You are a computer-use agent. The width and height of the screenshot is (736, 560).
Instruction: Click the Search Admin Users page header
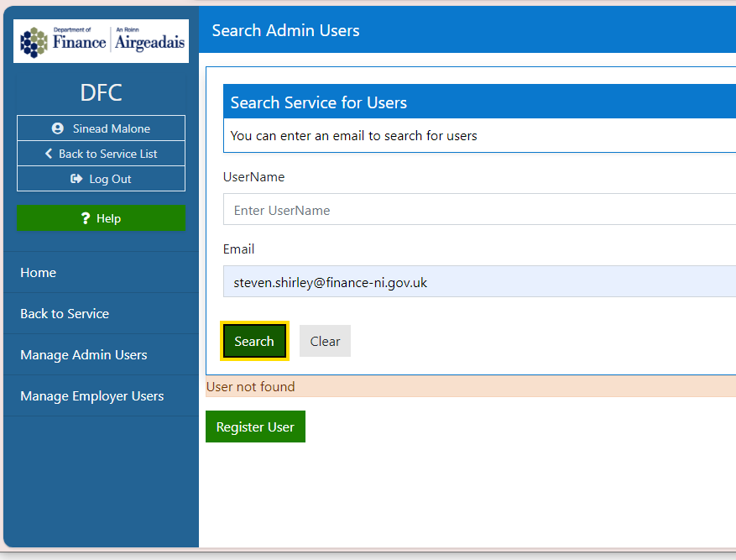tap(286, 31)
